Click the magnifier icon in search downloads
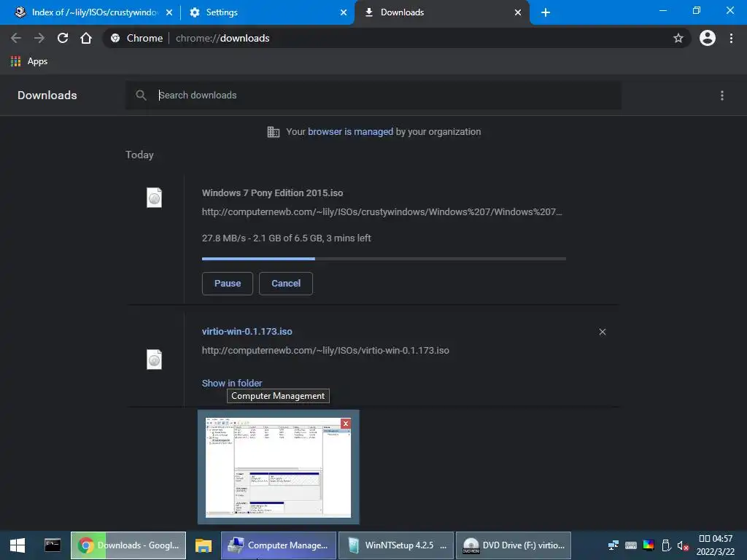Screen dimensions: 747x560 pos(141,96)
